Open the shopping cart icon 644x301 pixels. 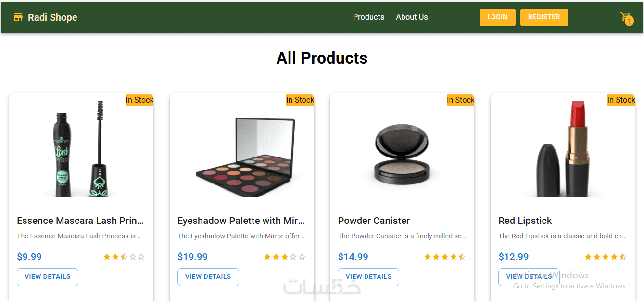(626, 18)
